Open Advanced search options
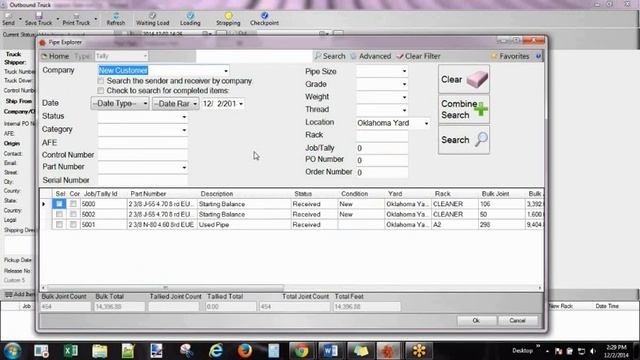This screenshot has width=640, height=360. coord(371,56)
